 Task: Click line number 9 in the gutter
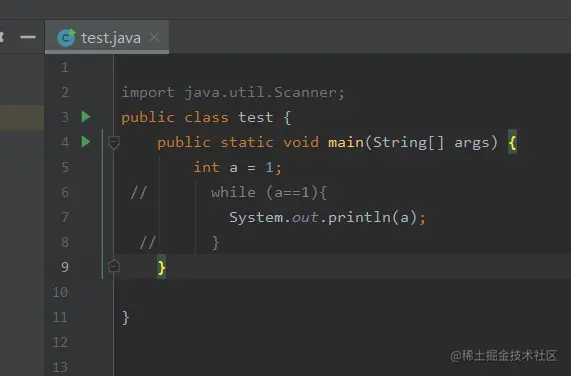point(65,267)
